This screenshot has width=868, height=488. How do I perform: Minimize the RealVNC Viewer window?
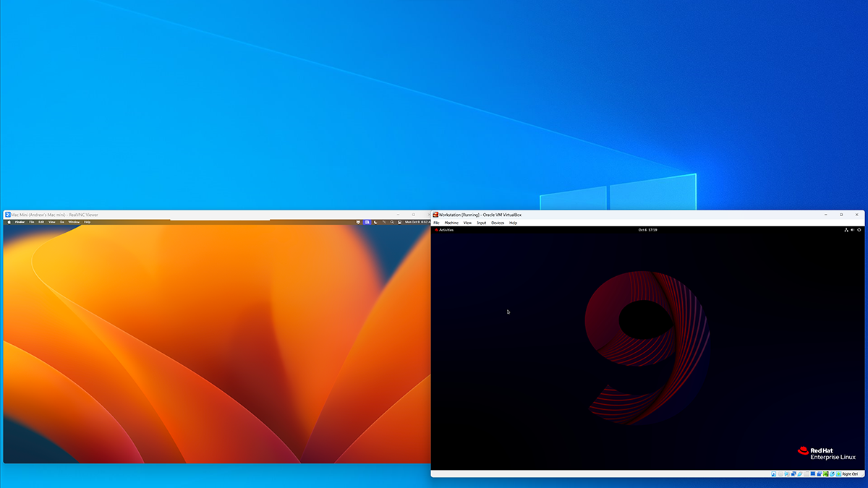click(x=397, y=215)
